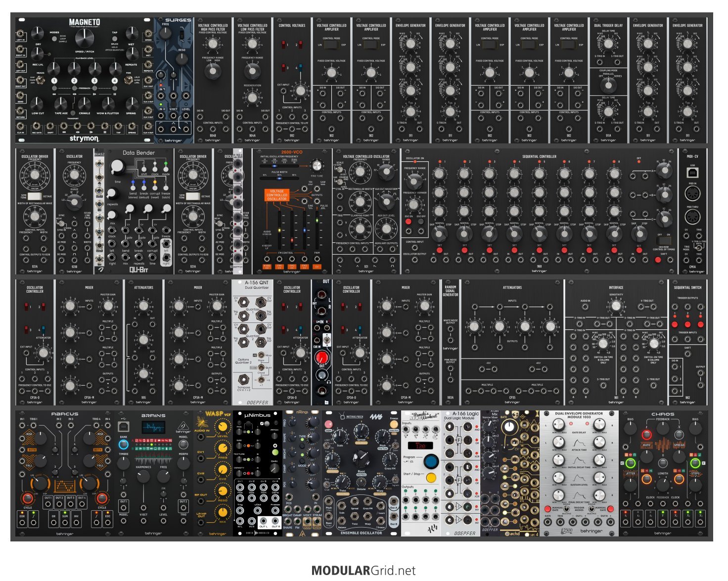The height and width of the screenshot is (581, 728).
Task: Click the red knob on the OUT module
Action: pyautogui.click(x=321, y=357)
